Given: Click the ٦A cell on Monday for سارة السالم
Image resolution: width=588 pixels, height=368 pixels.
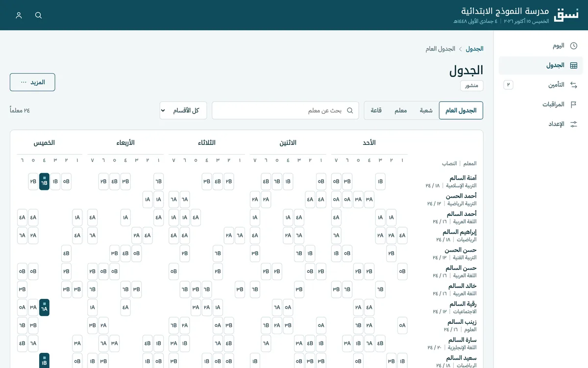Looking at the screenshot, I should tap(266, 343).
